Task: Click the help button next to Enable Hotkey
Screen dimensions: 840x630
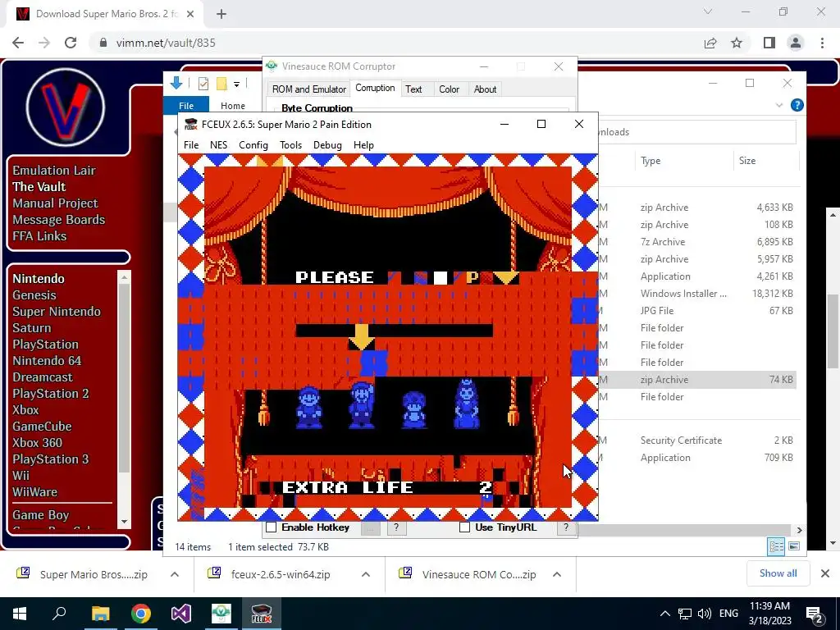Action: click(x=396, y=527)
